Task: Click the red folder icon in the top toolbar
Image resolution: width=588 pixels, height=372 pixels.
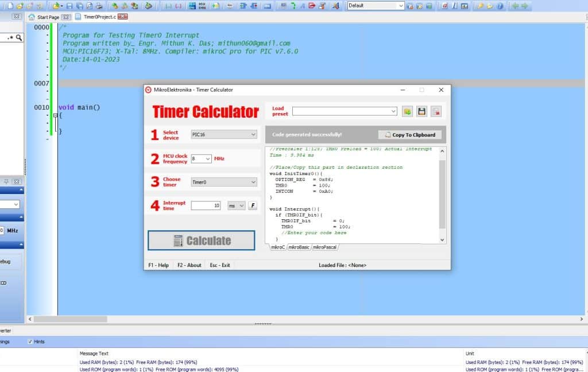Action: point(312,6)
